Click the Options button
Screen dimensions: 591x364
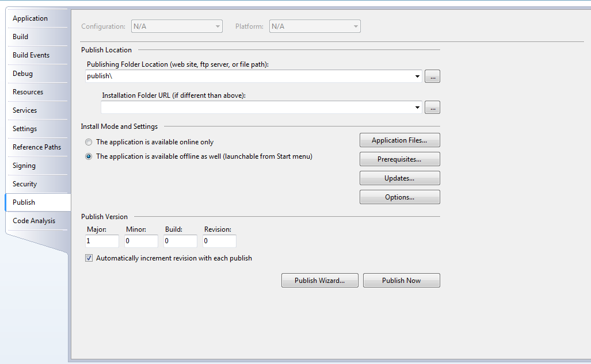coord(399,197)
